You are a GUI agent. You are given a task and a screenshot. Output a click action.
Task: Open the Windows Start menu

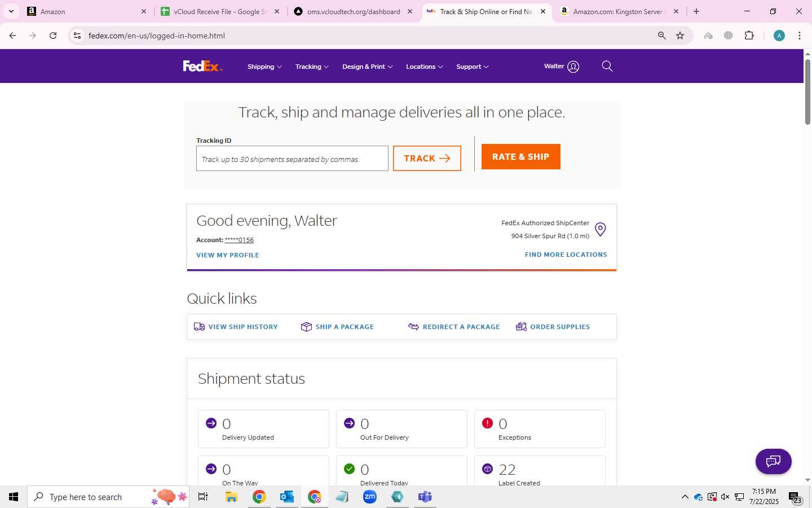(x=14, y=497)
